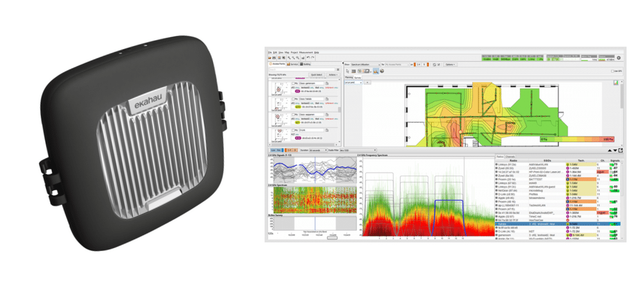Check the box for Cisco gameroom access point
This screenshot has width=644, height=285.
point(293,84)
